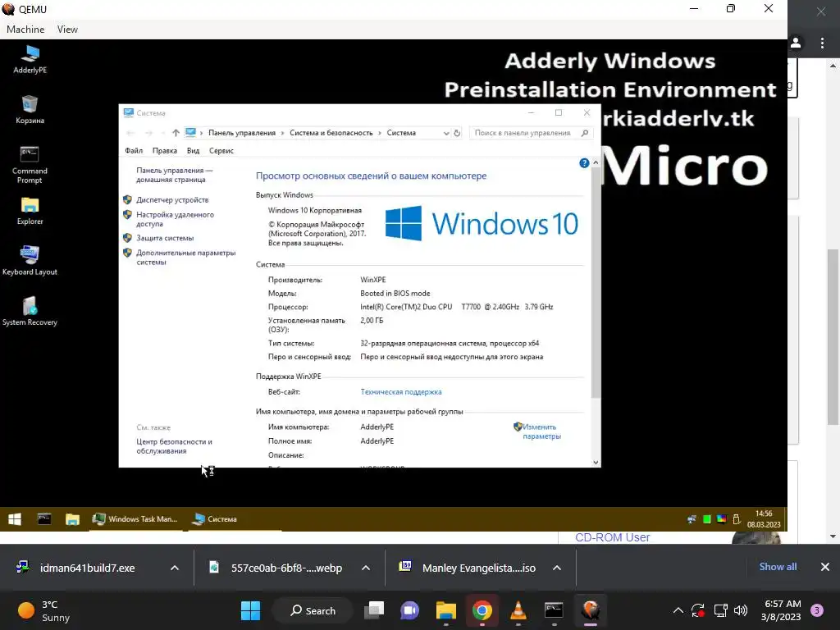Screen dimensions: 840x630
Task: Open the Сервис menu
Action: click(x=221, y=151)
